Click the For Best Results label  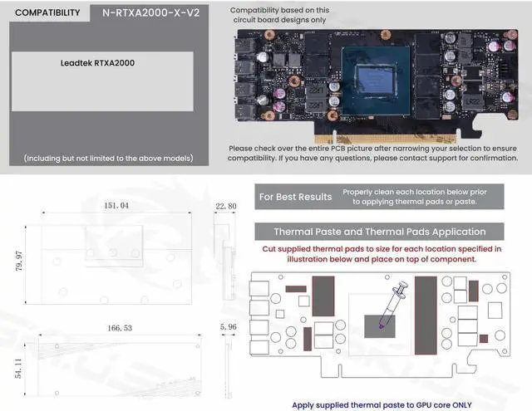(x=295, y=197)
